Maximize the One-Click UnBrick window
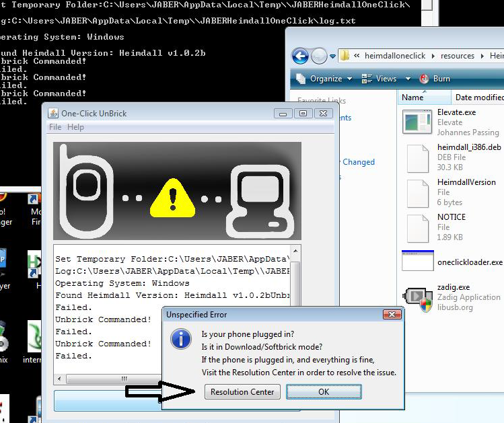Screen dimensions: 504x423 tap(303, 114)
